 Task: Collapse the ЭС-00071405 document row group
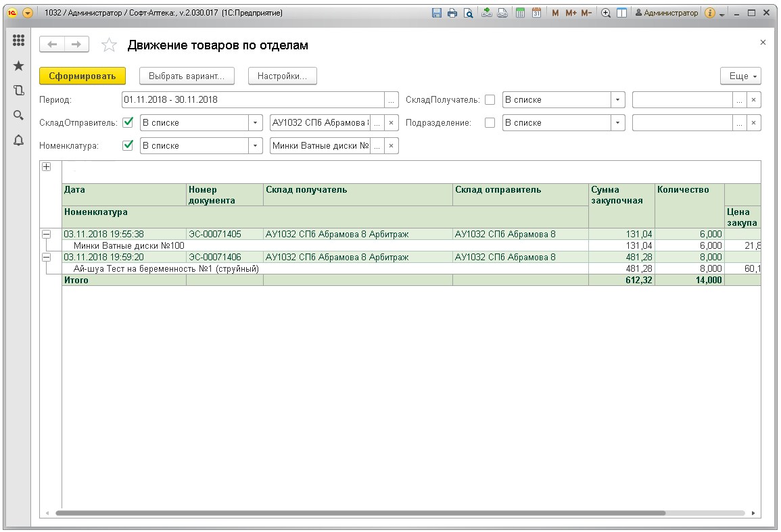pos(47,235)
